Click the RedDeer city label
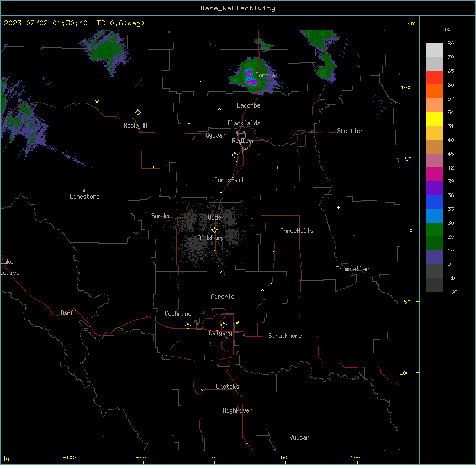The width and height of the screenshot is (476, 465). coord(243,141)
